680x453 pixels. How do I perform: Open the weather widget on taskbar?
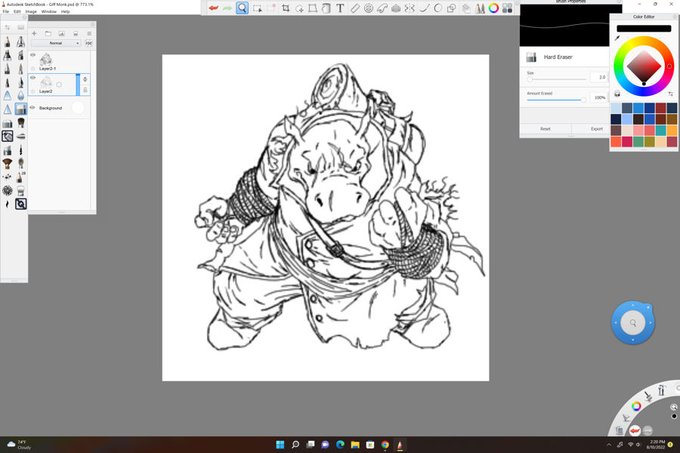20,444
